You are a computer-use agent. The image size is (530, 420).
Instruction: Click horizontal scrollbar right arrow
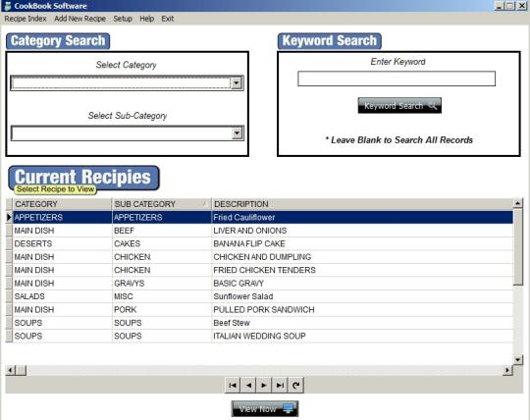(x=507, y=370)
